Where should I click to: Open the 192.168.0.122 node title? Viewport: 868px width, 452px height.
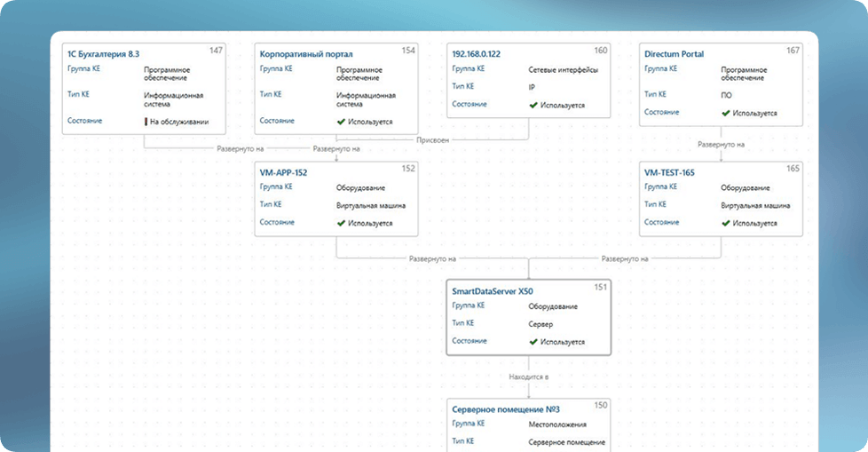tap(477, 54)
